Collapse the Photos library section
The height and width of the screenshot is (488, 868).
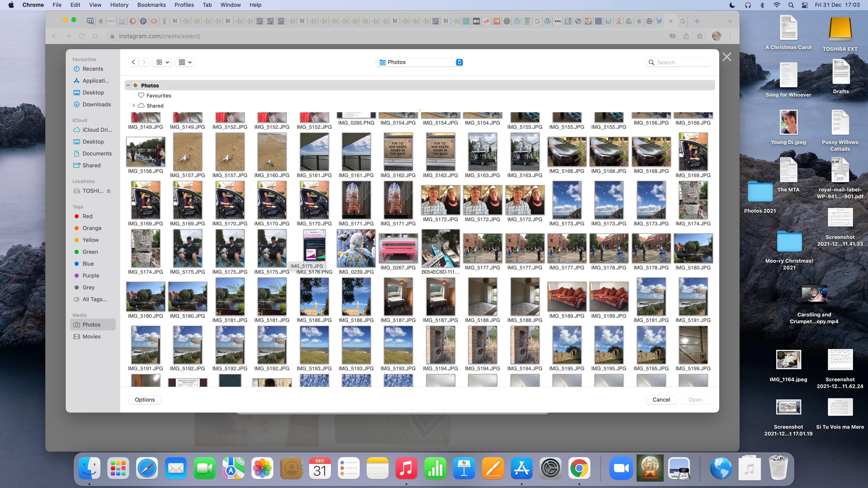point(128,86)
